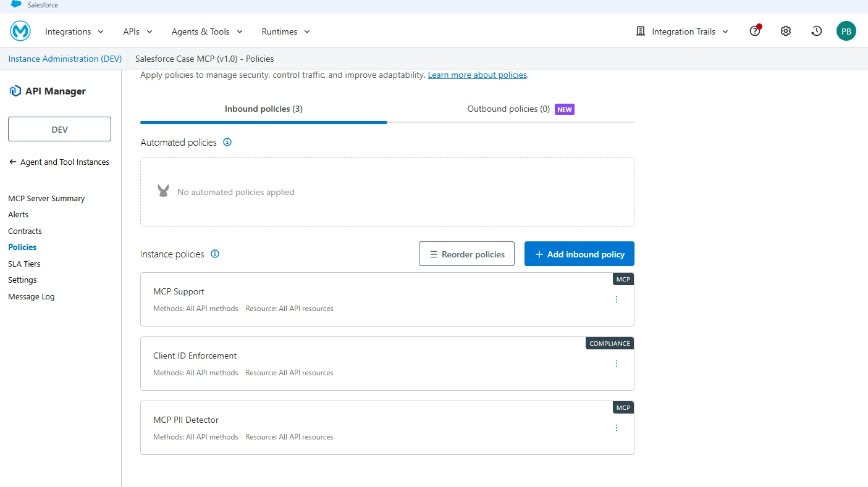Screen dimensions: 868x487
Task: Switch to the Outbound policies tab
Action: [x=511, y=109]
